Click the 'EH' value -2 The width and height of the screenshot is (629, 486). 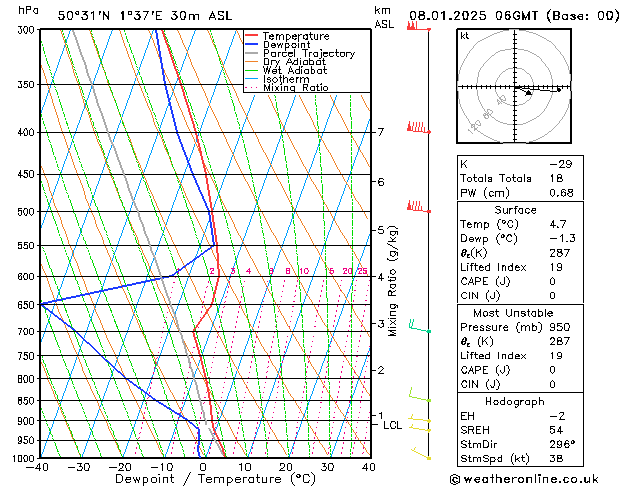tap(557, 416)
